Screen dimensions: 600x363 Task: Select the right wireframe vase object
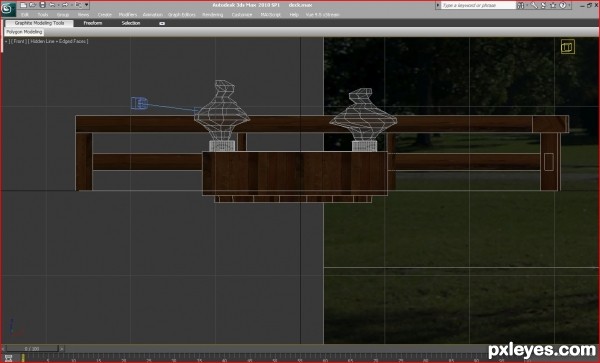point(363,115)
